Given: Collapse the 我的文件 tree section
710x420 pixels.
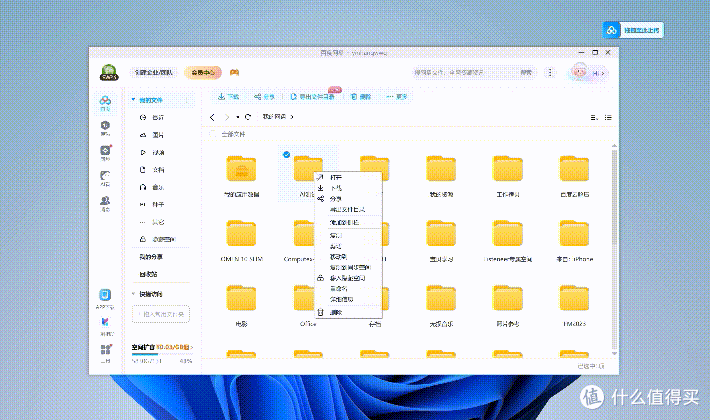Looking at the screenshot, I should click(x=133, y=100).
